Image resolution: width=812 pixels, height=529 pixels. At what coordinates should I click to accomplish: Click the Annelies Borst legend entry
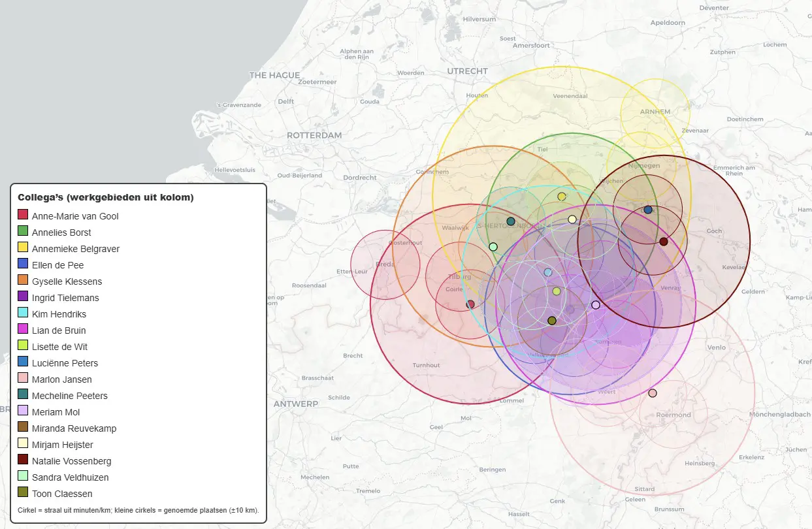tap(61, 232)
